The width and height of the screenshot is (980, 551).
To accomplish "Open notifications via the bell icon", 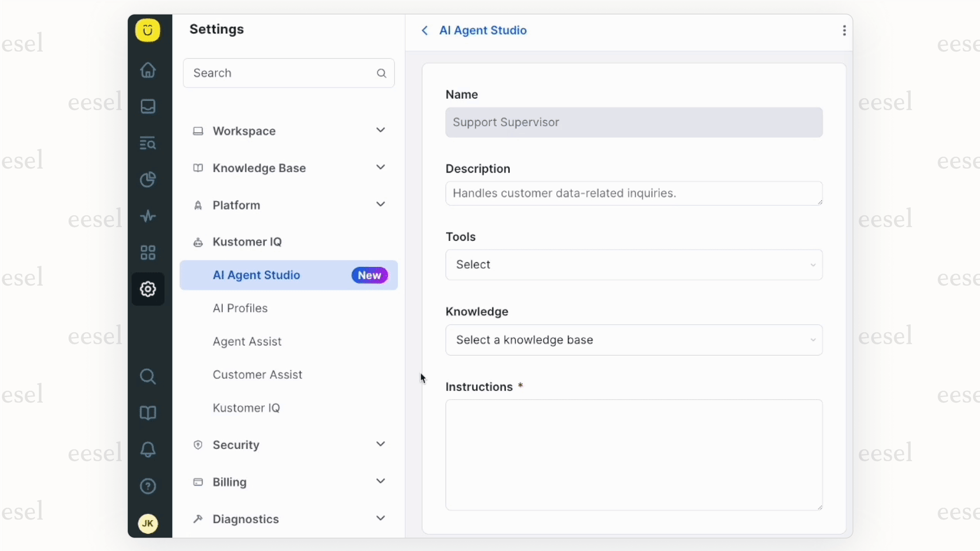I will pyautogui.click(x=148, y=449).
